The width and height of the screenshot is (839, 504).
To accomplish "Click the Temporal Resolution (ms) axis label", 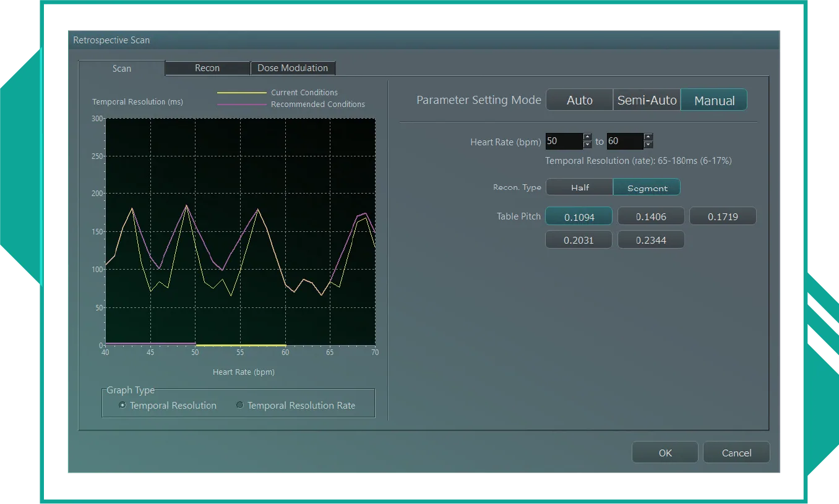I will (x=137, y=102).
